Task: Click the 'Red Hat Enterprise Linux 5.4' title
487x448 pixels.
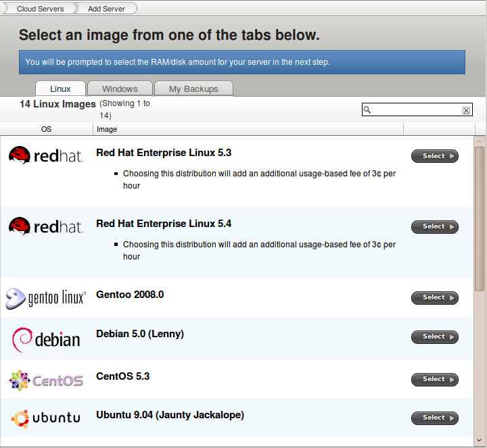Action: 164,224
